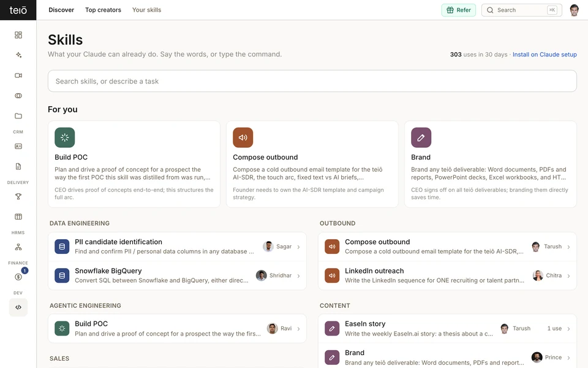Open the Delivery board columns icon
The height and width of the screenshot is (368, 588).
tap(18, 217)
